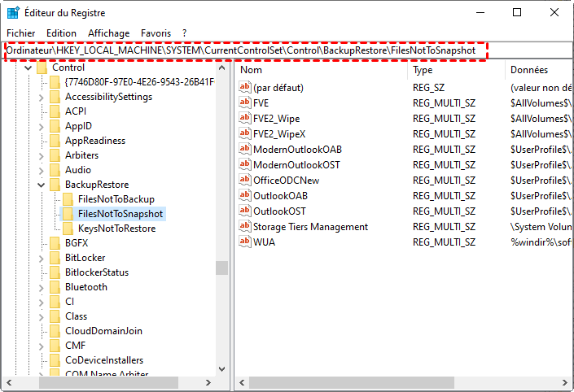This screenshot has width=574, height=392.
Task: Click the value icon beside FVE2_Wipe
Action: 245,118
